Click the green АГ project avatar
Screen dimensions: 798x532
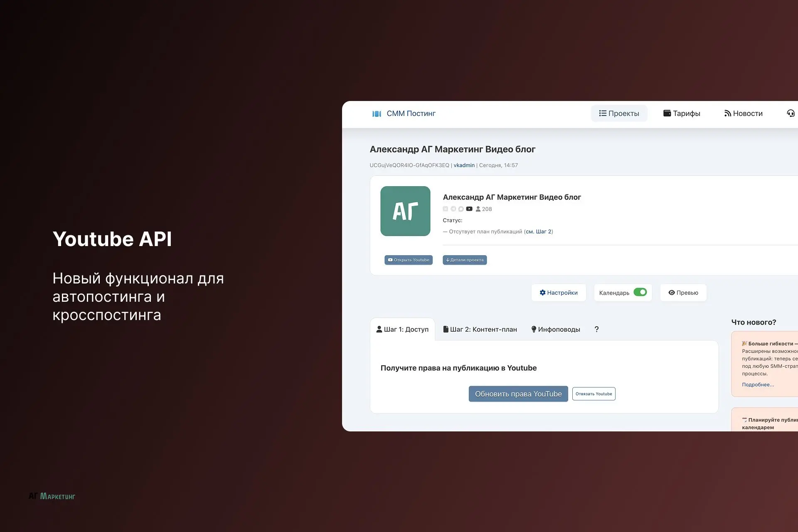405,211
